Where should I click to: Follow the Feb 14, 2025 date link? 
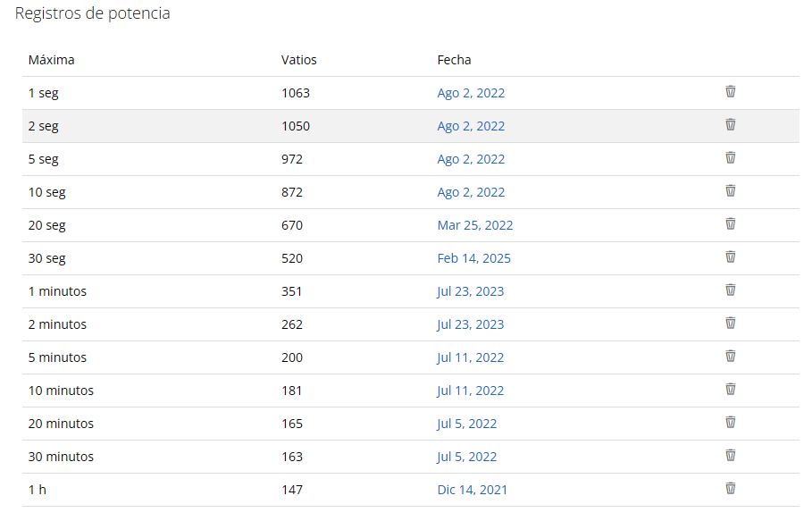click(473, 258)
